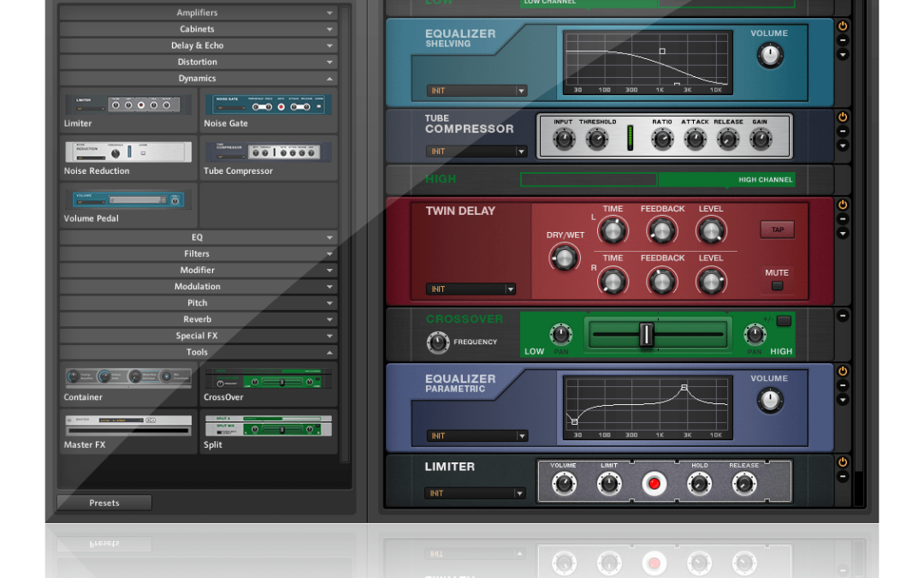The height and width of the screenshot is (578, 924).
Task: Click the Crossover LOW PAN knob
Action: coord(561,335)
